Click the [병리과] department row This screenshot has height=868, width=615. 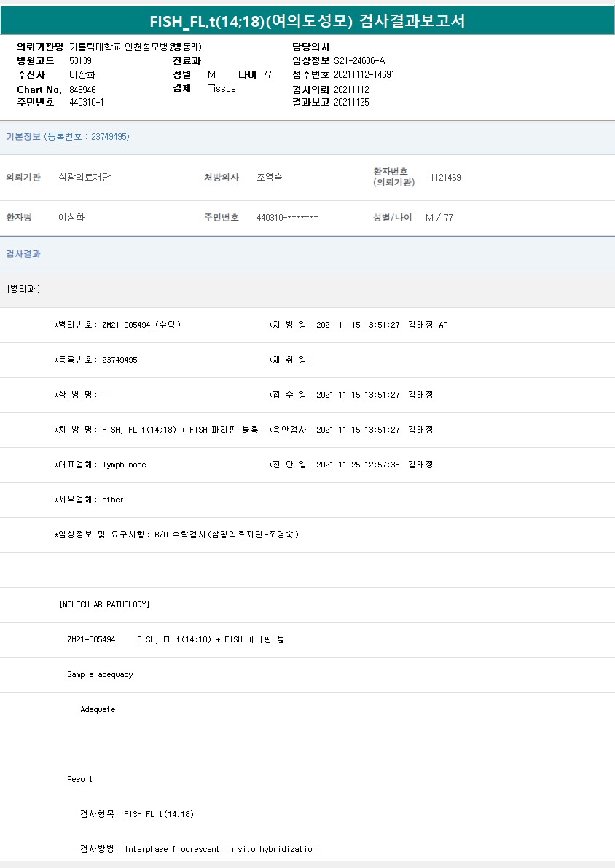coord(23,289)
